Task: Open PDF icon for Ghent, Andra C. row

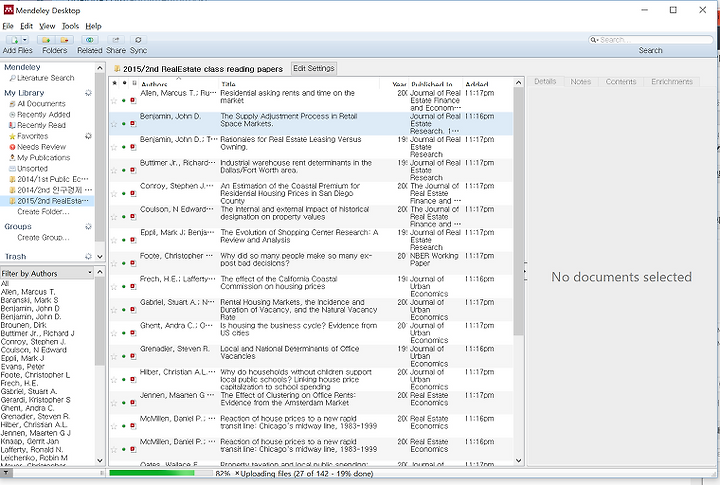Action: (133, 333)
